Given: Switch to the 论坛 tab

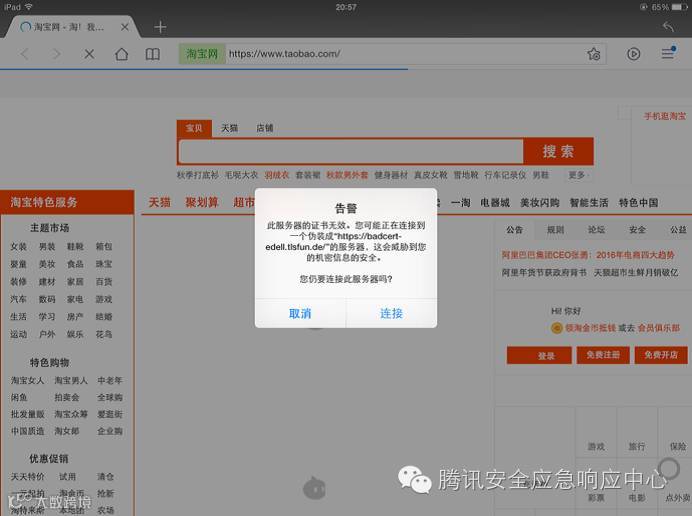Looking at the screenshot, I should coord(597,230).
